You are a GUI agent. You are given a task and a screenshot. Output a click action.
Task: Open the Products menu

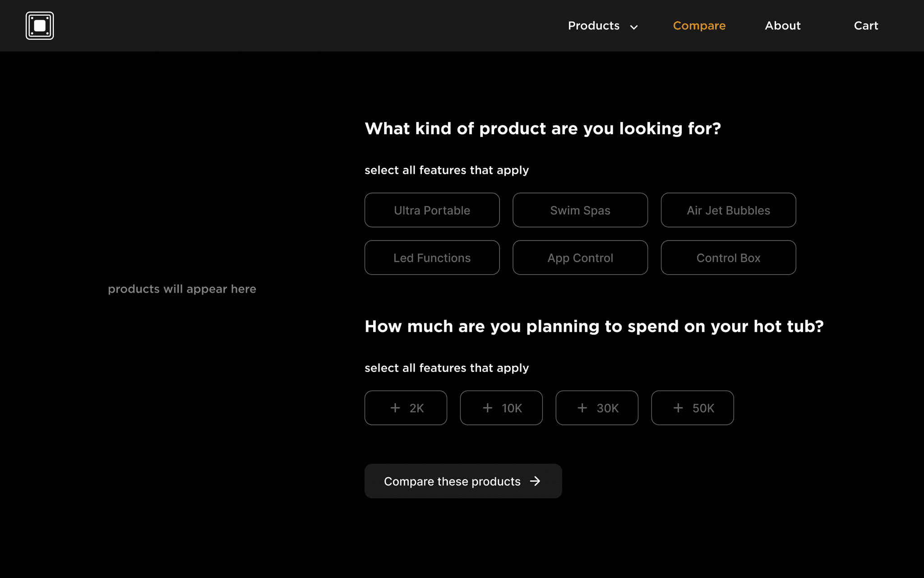click(x=593, y=26)
